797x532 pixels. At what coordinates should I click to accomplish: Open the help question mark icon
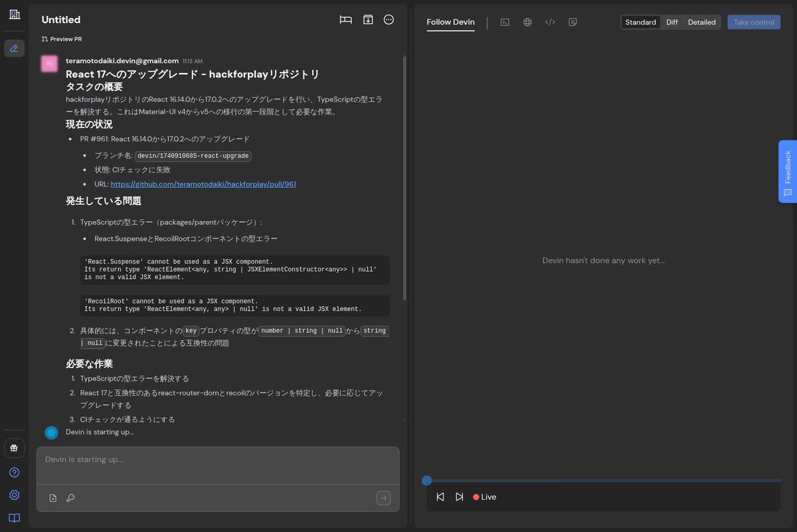15,472
